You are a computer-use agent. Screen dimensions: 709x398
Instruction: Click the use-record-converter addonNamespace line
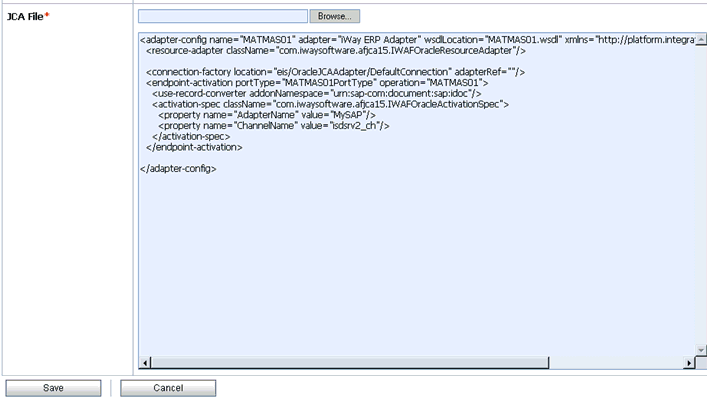(317, 94)
